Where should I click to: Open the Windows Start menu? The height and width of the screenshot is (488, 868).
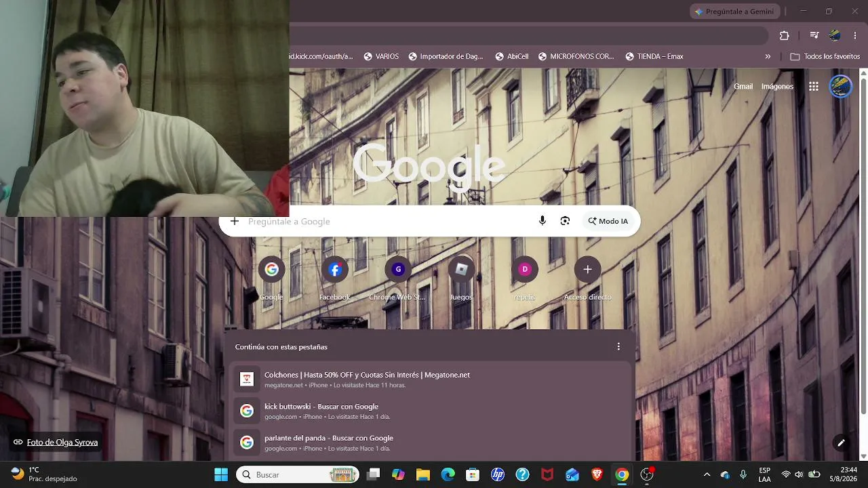coord(221,474)
